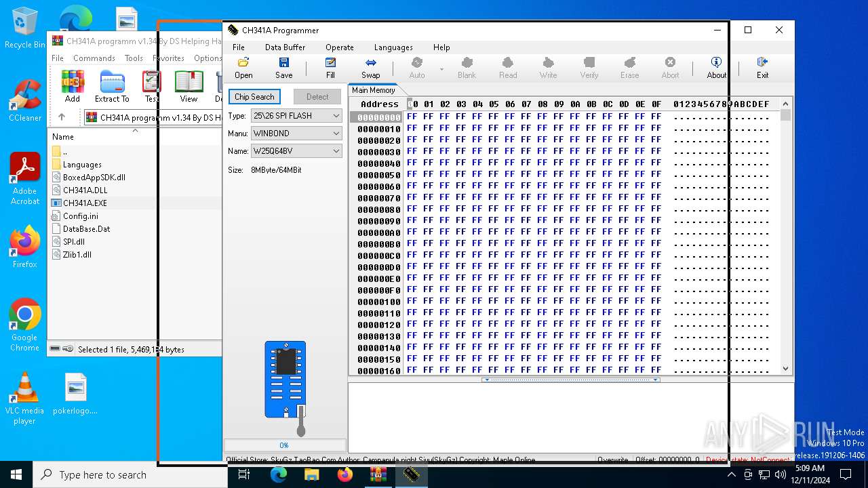This screenshot has width=868, height=488.
Task: Select Config.ini in WinRAR list
Action: pos(80,216)
